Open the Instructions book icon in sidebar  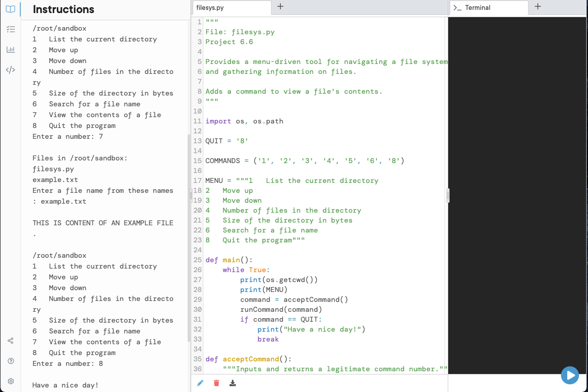10,9
